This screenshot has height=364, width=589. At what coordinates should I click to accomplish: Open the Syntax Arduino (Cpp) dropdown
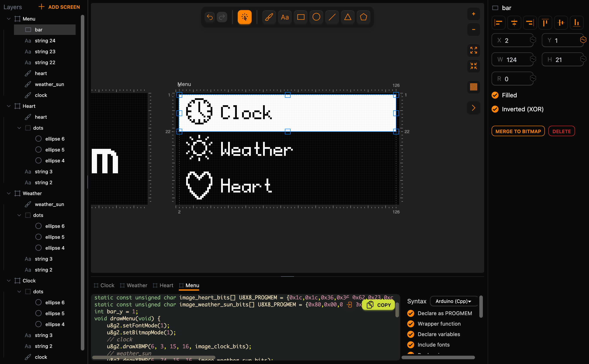pyautogui.click(x=453, y=301)
